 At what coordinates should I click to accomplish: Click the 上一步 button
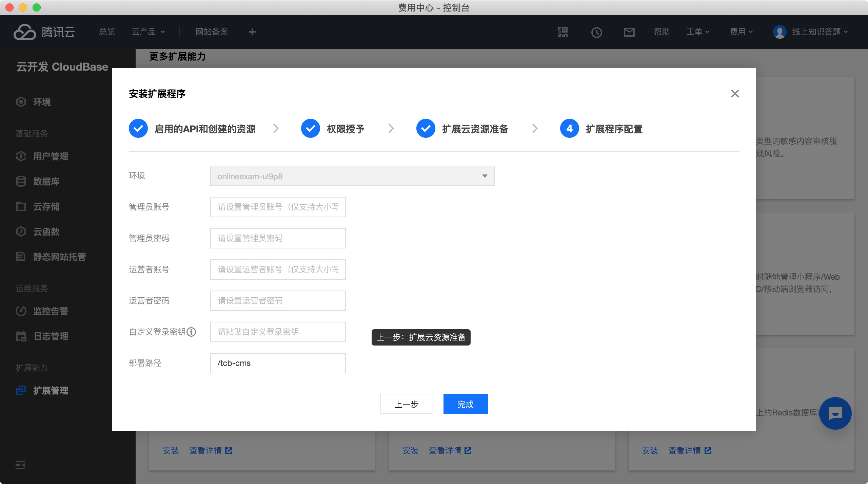tap(407, 404)
